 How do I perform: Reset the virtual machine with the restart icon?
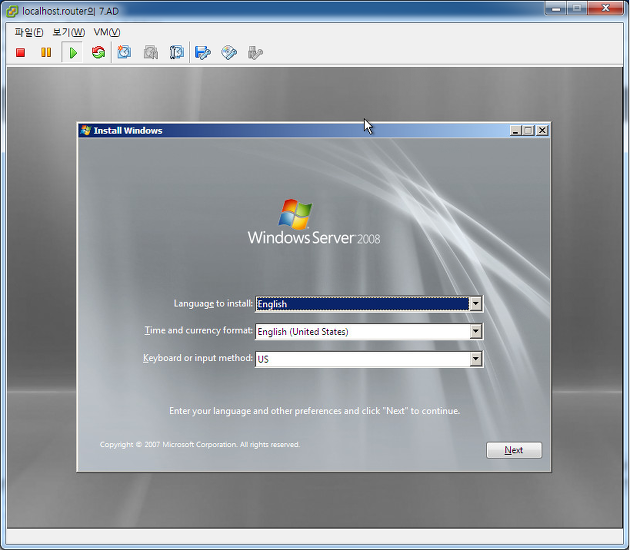pyautogui.click(x=98, y=52)
